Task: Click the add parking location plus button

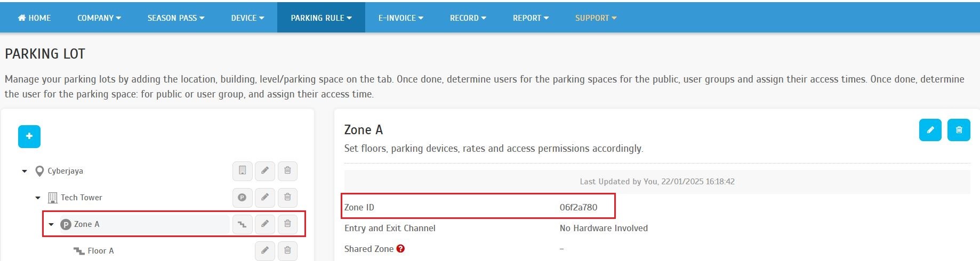Action: click(29, 136)
